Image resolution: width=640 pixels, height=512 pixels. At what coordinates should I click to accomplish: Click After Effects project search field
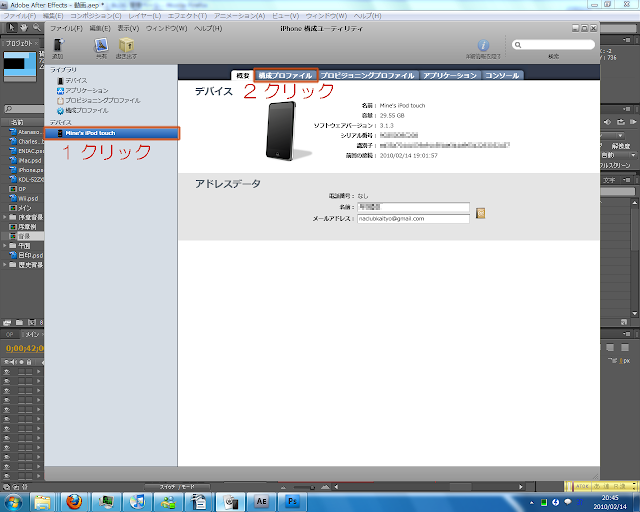[24, 109]
